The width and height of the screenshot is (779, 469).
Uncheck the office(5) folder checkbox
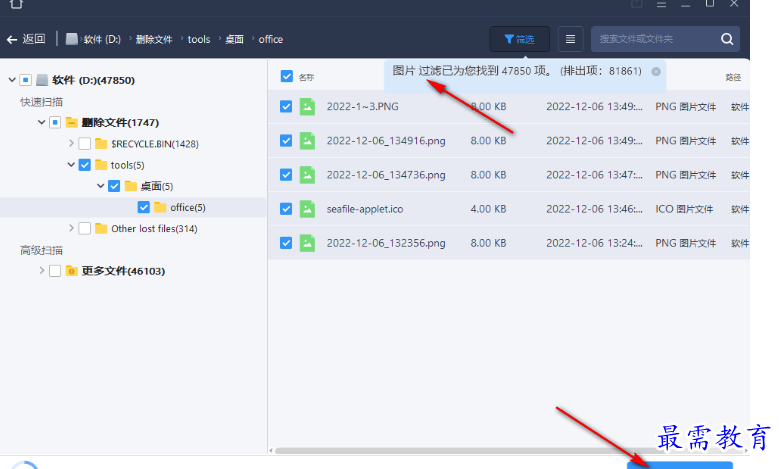pyautogui.click(x=144, y=207)
